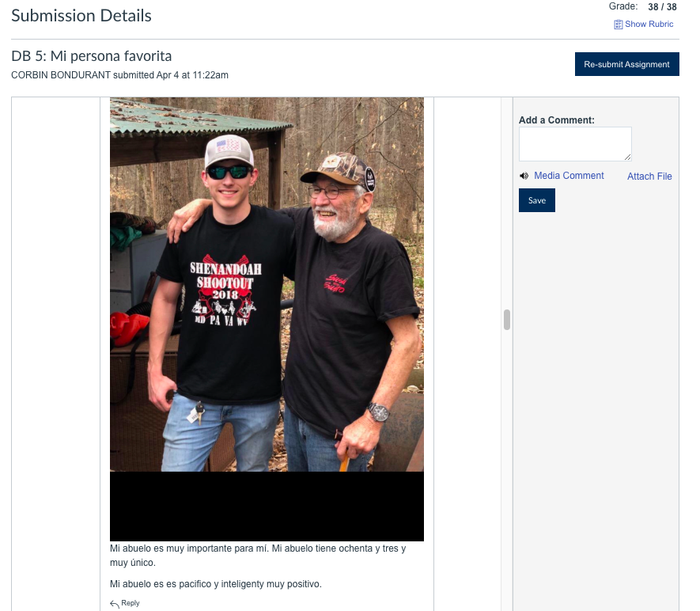Click the Re-submit Assignment button
700x611 pixels.
(x=626, y=64)
